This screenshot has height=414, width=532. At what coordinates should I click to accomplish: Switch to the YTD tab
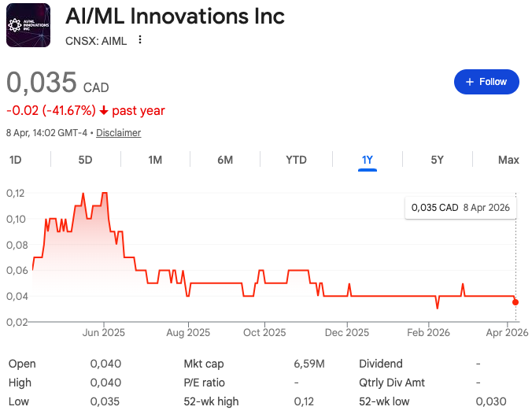[x=296, y=160]
